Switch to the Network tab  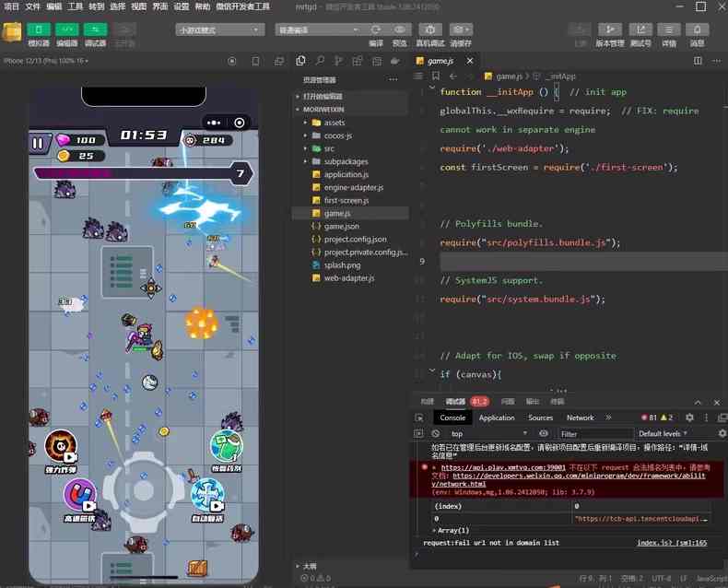[580, 417]
